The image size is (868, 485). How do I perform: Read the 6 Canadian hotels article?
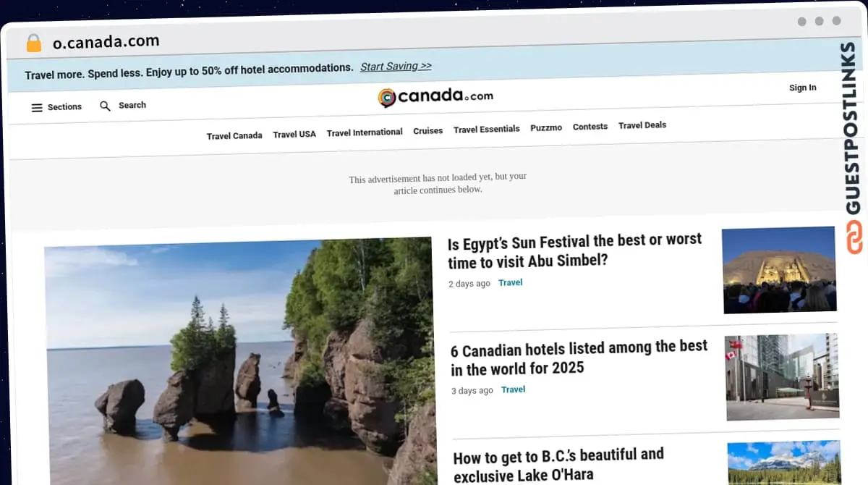[579, 358]
